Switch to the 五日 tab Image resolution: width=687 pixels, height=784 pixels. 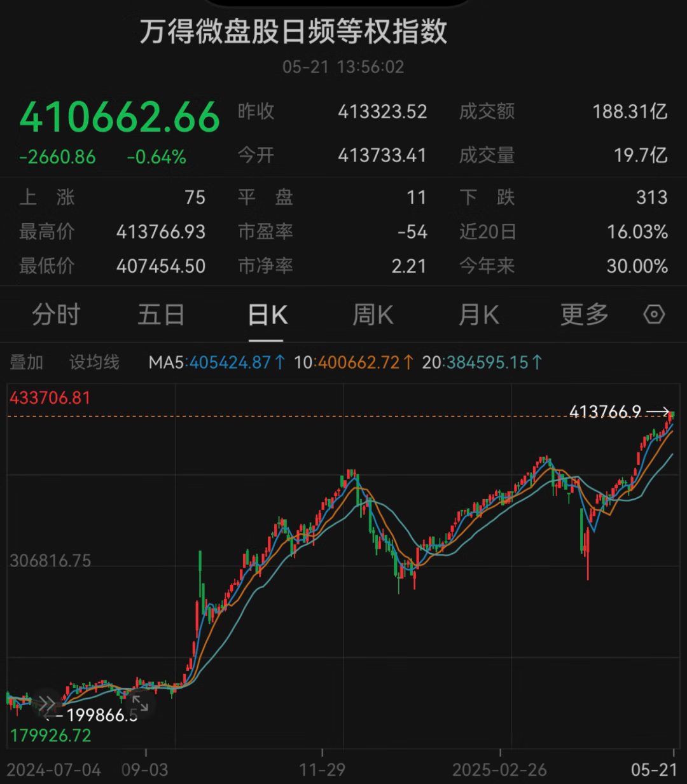(x=162, y=315)
